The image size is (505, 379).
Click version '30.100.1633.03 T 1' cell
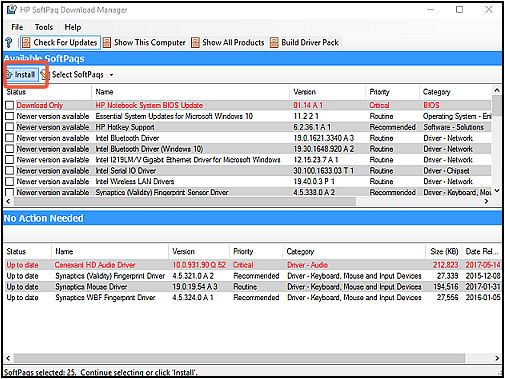(x=323, y=171)
